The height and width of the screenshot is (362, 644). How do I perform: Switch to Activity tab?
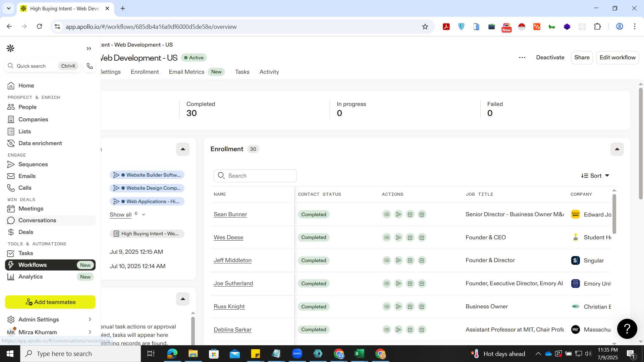point(269,72)
